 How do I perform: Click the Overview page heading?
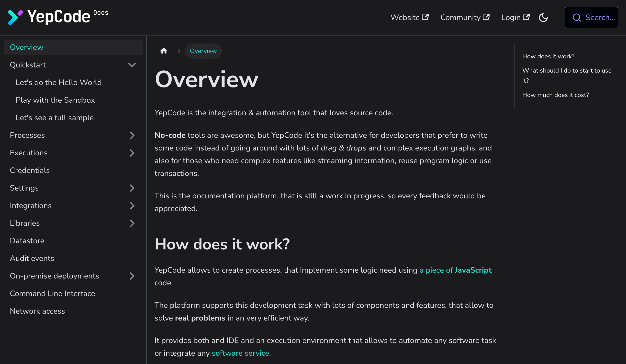point(206,79)
